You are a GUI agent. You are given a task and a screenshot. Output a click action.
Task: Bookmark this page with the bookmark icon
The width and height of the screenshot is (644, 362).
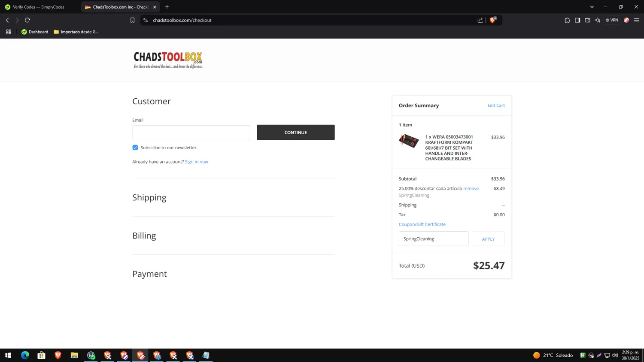pos(132,20)
